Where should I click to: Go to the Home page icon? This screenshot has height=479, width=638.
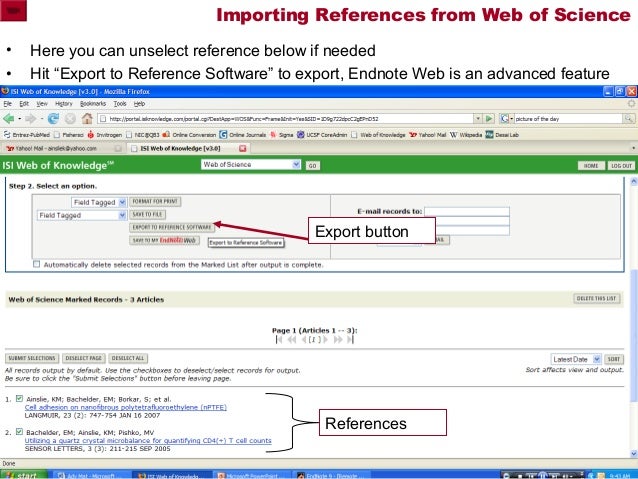tap(87, 118)
